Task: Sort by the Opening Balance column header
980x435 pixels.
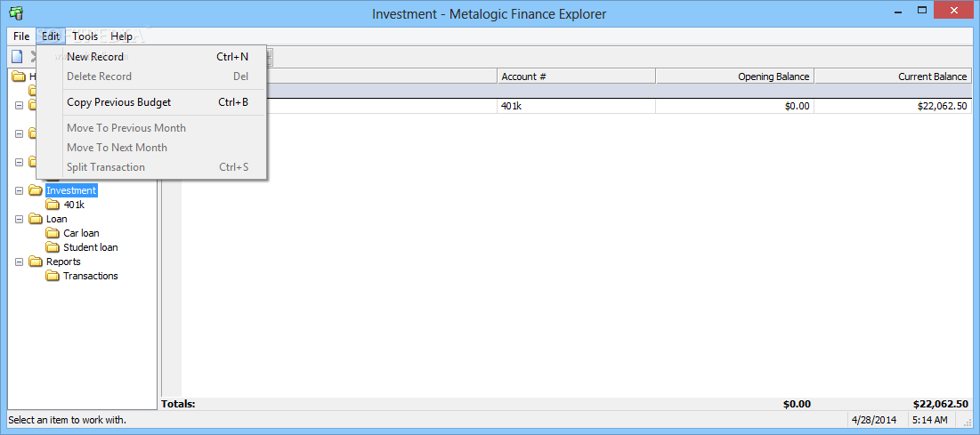Action: point(735,77)
